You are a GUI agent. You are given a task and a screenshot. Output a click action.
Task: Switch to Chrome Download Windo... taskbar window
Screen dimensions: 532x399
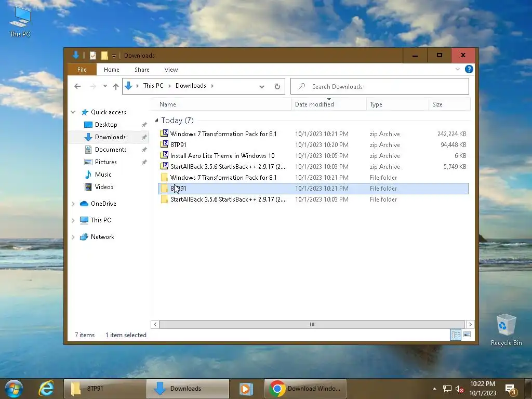click(305, 389)
